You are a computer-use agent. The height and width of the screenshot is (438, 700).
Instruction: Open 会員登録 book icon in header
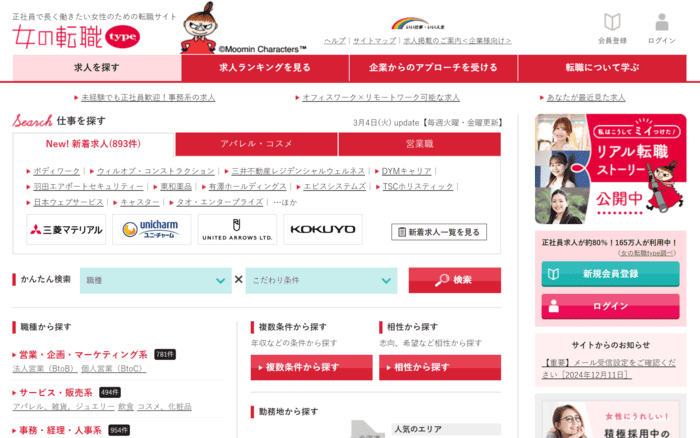click(x=612, y=22)
